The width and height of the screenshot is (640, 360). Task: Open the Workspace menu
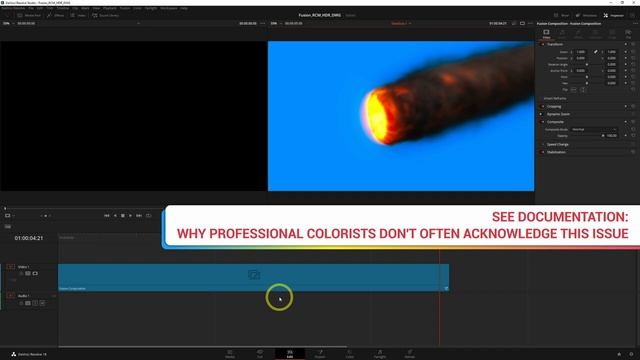pyautogui.click(x=169, y=8)
